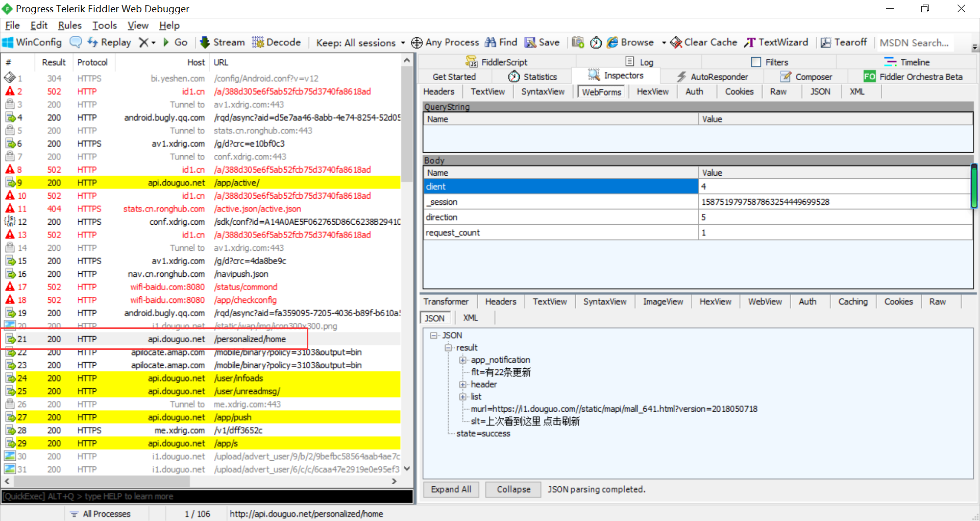Expand the toolbar overflow arrow
This screenshot has height=521, width=980.
[975, 47]
